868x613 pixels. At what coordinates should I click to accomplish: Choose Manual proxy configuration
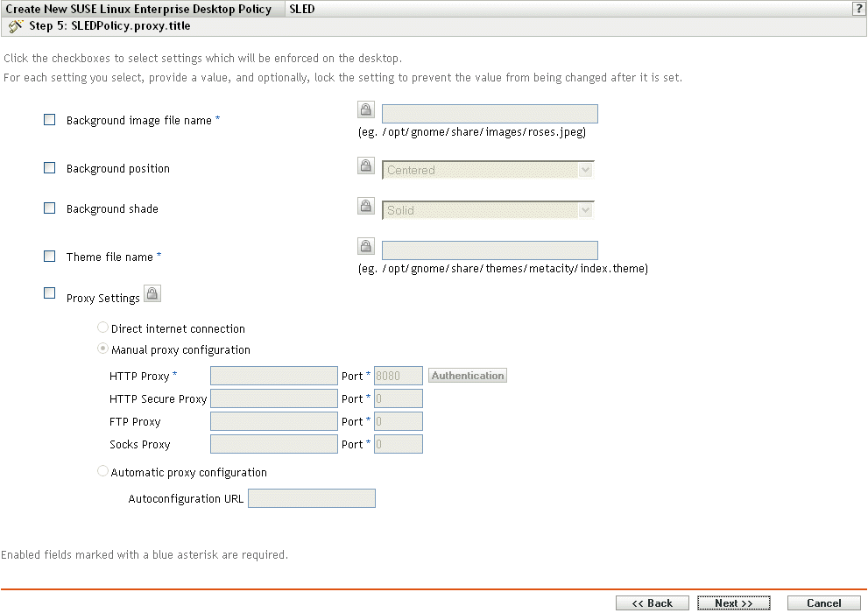coord(102,348)
